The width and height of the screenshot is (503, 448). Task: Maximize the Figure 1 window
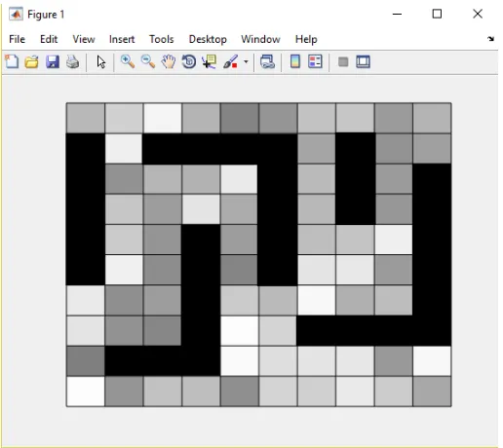[437, 14]
